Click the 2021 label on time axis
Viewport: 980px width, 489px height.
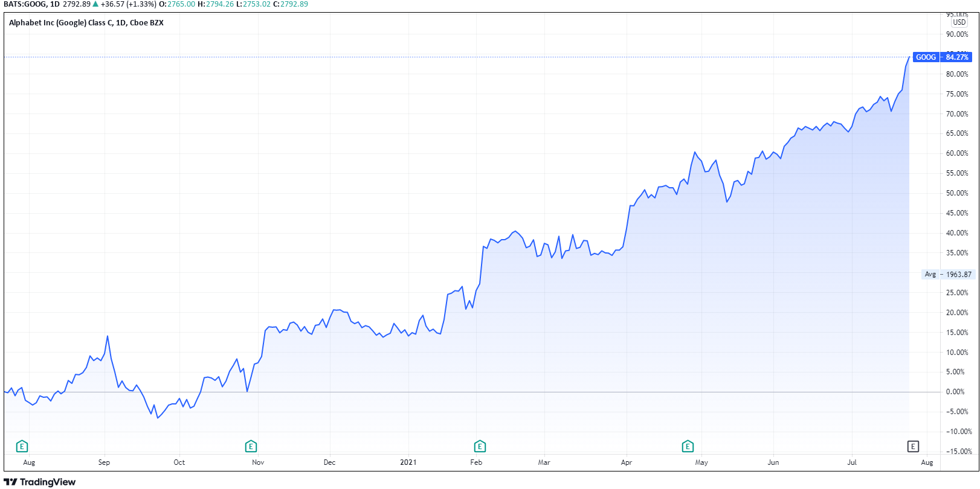click(x=408, y=462)
